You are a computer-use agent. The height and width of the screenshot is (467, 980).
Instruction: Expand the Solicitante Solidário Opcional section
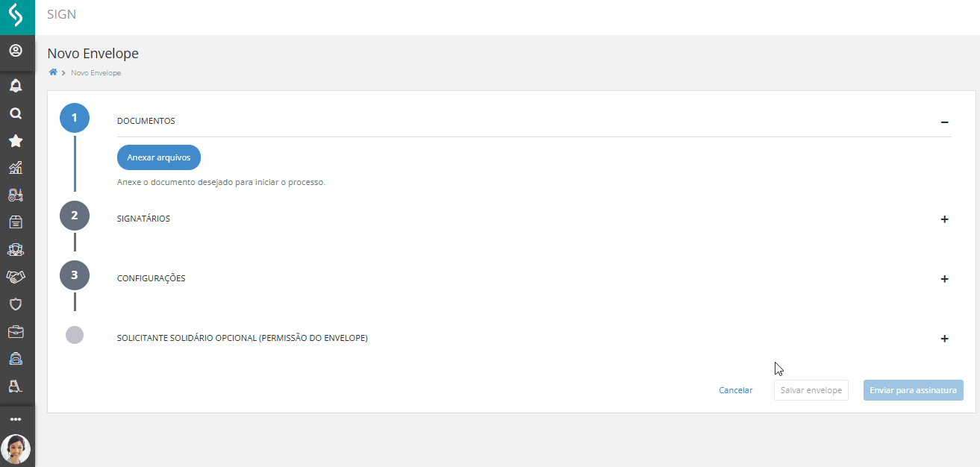click(x=944, y=339)
